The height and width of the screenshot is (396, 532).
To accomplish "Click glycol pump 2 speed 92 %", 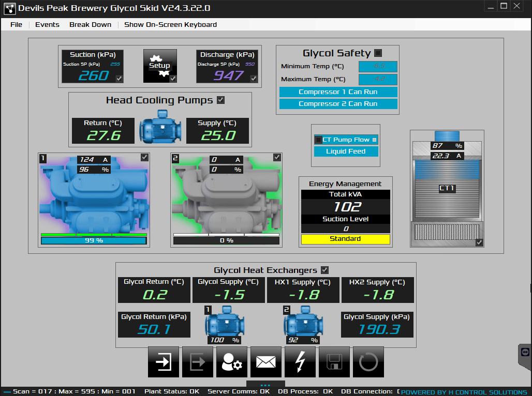I will [x=303, y=340].
